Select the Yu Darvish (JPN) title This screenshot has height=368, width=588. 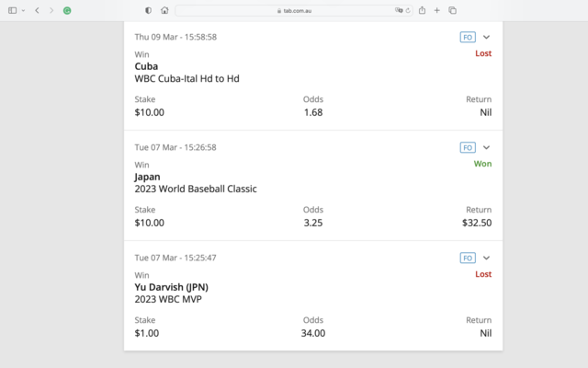[172, 287]
